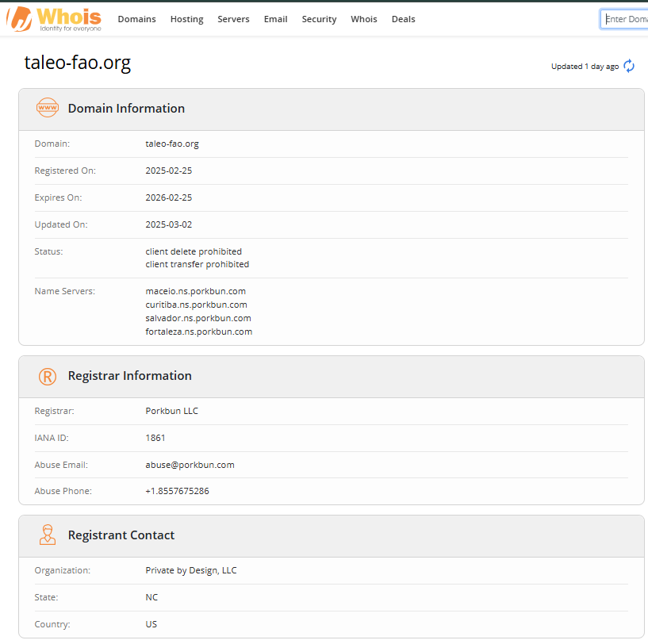The width and height of the screenshot is (648, 644).
Task: Select the state value NC
Action: [151, 597]
